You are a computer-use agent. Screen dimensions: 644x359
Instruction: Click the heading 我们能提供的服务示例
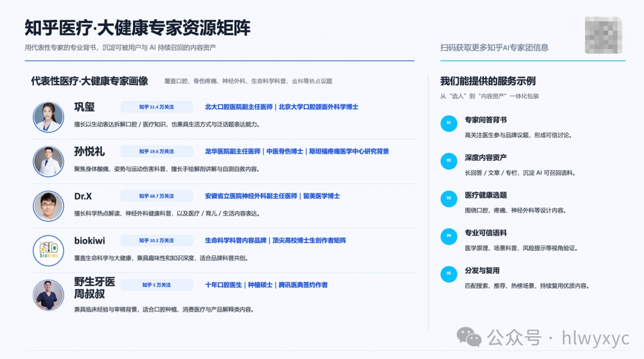click(x=488, y=82)
